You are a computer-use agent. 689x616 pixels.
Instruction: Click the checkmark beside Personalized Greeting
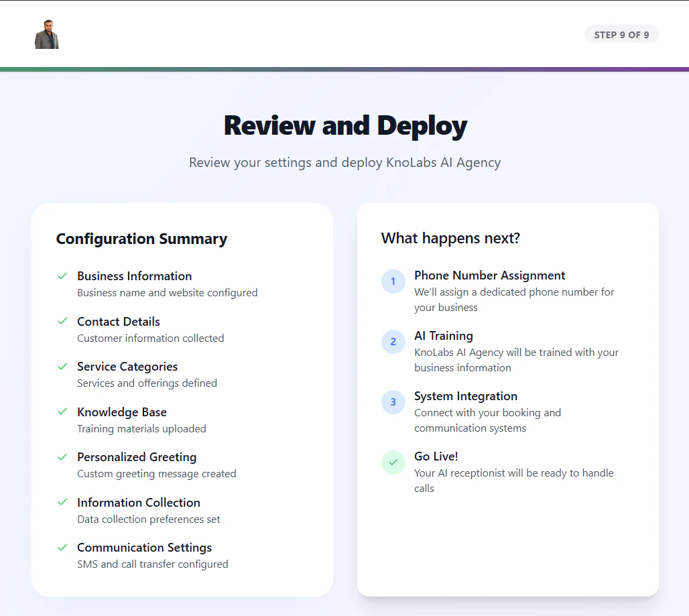tap(62, 456)
